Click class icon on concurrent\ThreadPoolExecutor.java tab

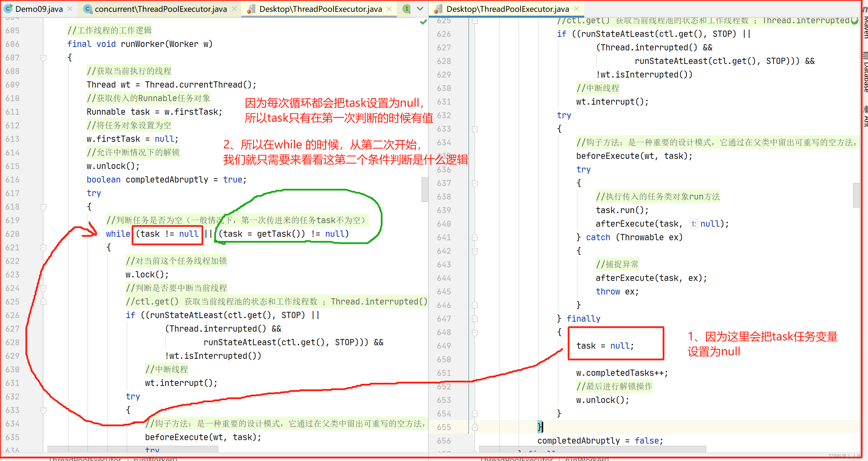click(88, 9)
